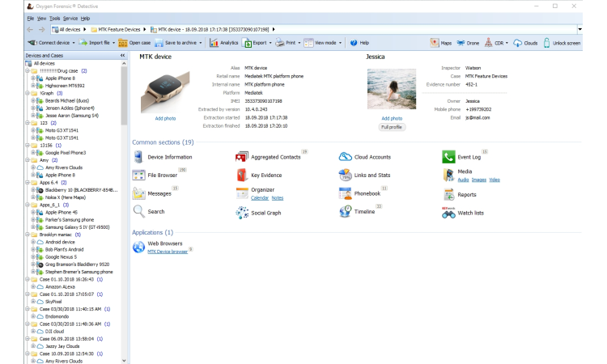Open the Service menu
This screenshot has height=364, width=607.
pyautogui.click(x=70, y=17)
